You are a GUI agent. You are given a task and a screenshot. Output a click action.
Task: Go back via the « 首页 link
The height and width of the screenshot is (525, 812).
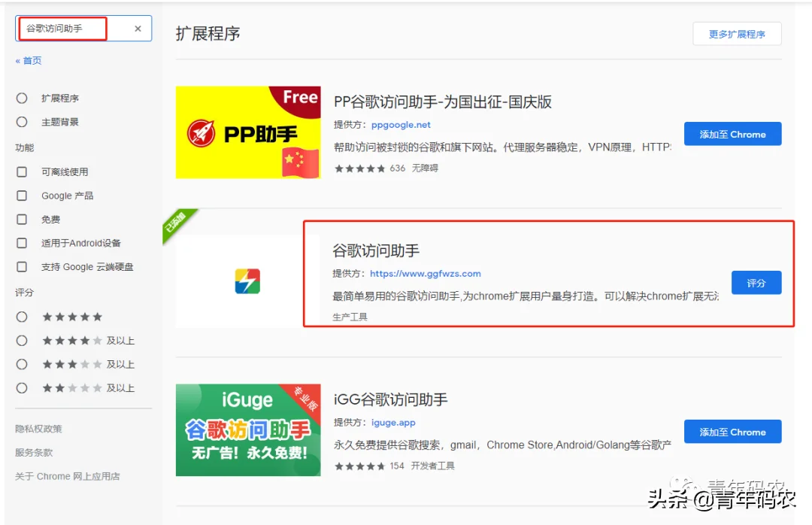click(29, 61)
